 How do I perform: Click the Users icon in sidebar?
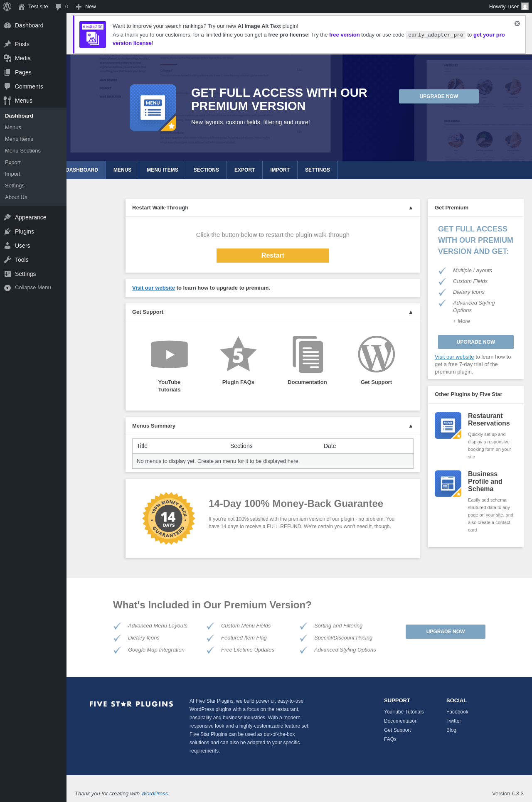(x=7, y=246)
